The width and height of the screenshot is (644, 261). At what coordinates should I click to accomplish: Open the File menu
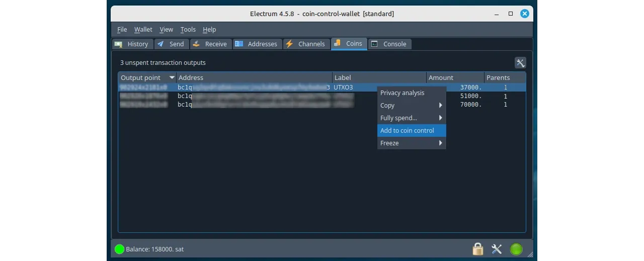[x=122, y=29]
